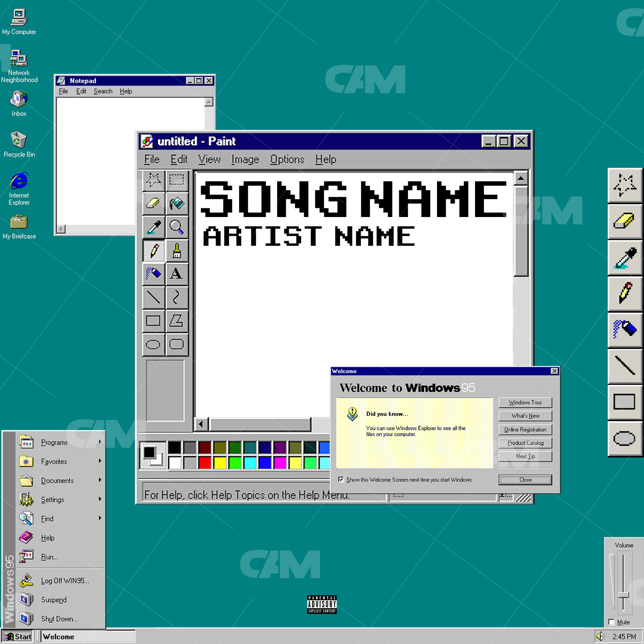Screen dimensions: 644x644
Task: Click the Online Registration button
Action: coord(525,430)
